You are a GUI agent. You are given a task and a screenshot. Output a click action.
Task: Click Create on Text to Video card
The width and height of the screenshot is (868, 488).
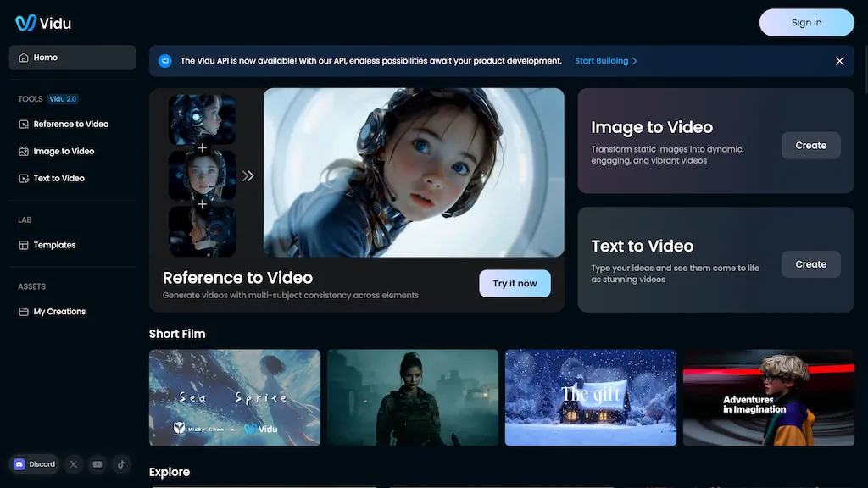811,264
